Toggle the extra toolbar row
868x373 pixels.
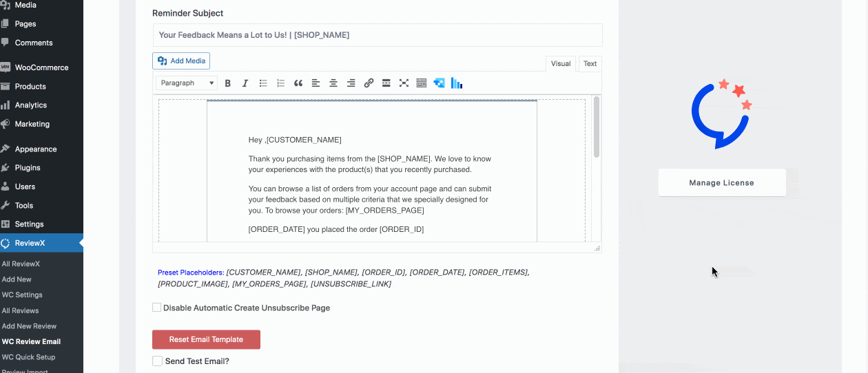(422, 83)
